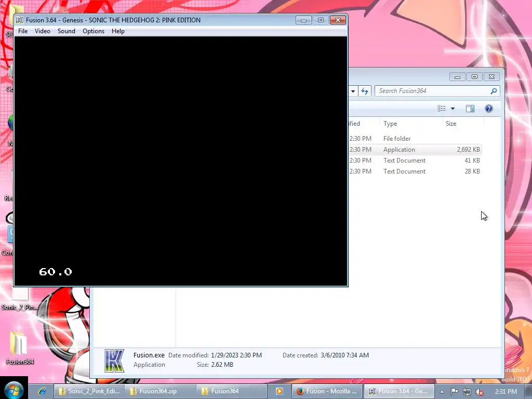532x399 pixels.
Task: Open Explorer help icon
Action: click(488, 109)
